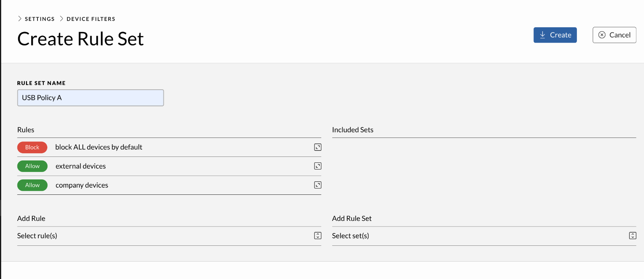Select the block ALL devices by default rule
Screen dimensions: 644x279
pos(169,147)
